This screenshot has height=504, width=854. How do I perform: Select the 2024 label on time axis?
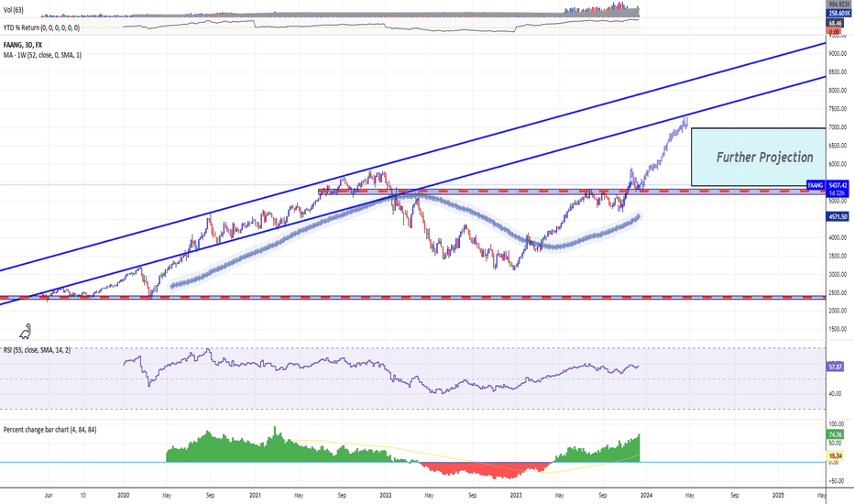648,493
